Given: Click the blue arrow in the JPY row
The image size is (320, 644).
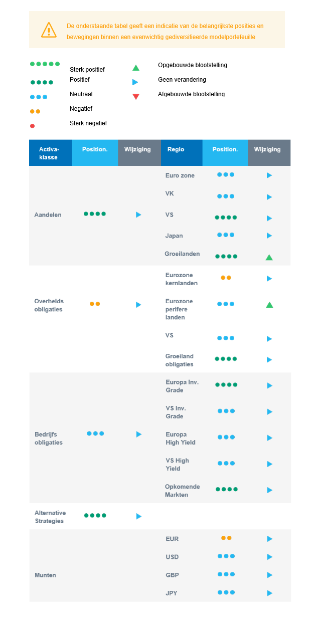Looking at the screenshot, I should 269,593.
